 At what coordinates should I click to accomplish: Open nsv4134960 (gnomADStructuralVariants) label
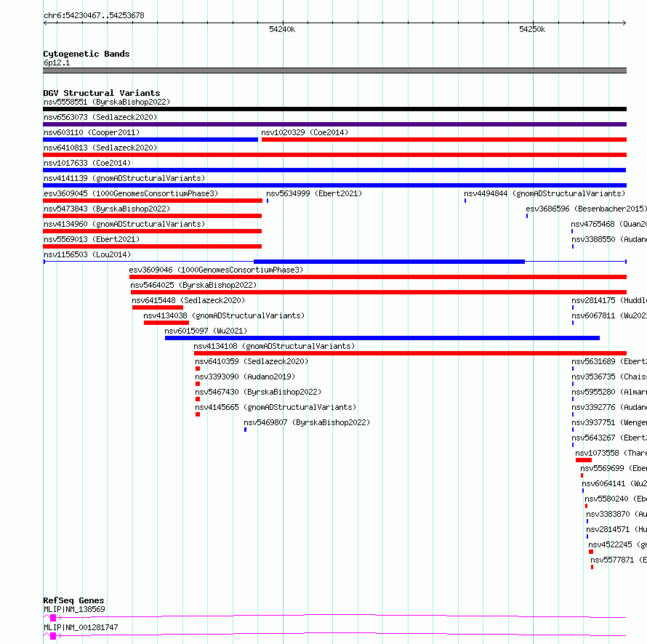click(x=124, y=224)
